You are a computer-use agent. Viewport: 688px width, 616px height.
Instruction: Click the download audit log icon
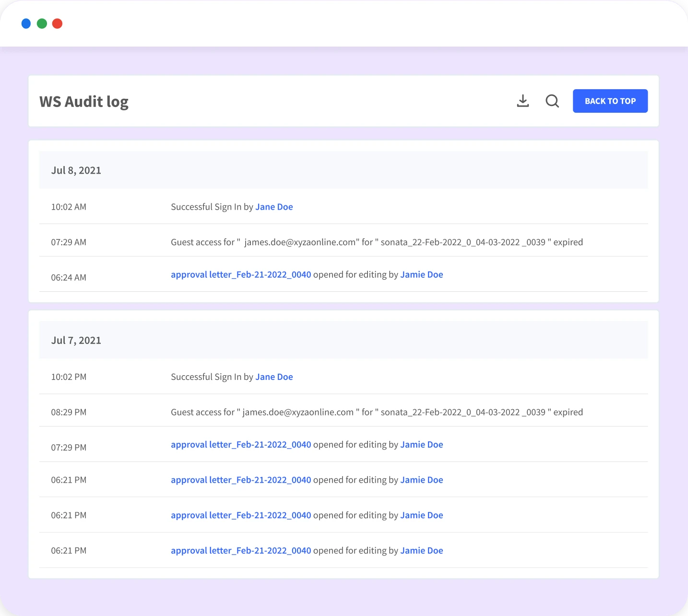[x=523, y=101]
